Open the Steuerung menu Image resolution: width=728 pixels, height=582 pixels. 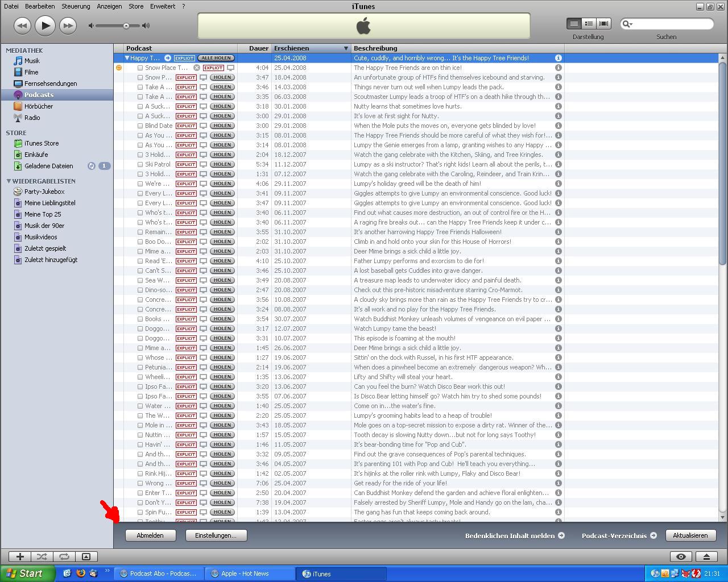click(76, 6)
